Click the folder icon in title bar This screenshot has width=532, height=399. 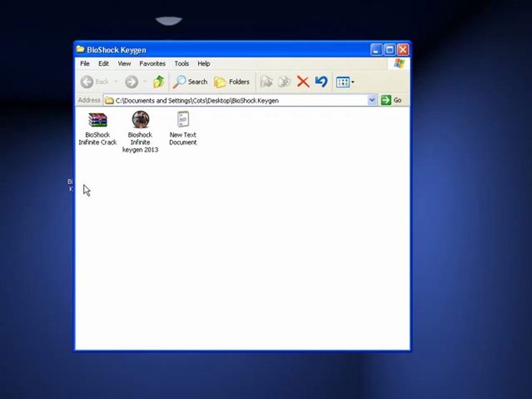(x=80, y=49)
